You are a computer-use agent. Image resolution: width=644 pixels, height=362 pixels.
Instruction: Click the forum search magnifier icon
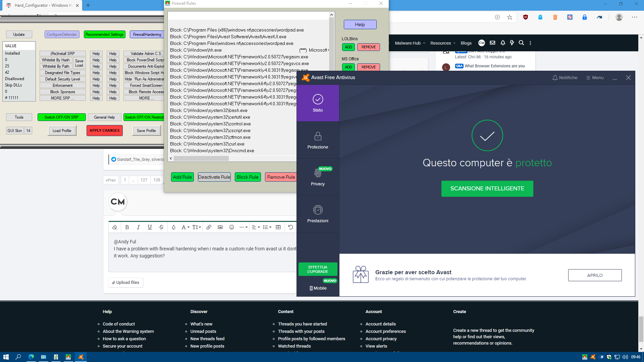[x=521, y=43]
